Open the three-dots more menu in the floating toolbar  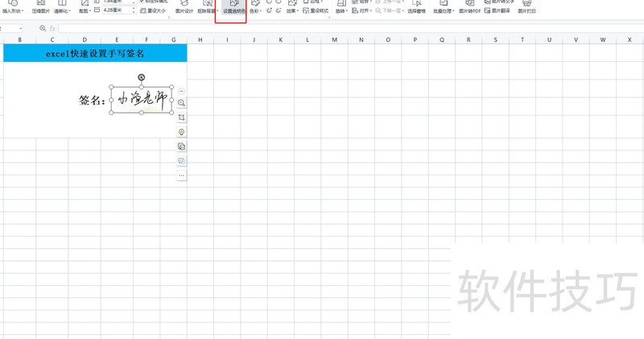[182, 176]
